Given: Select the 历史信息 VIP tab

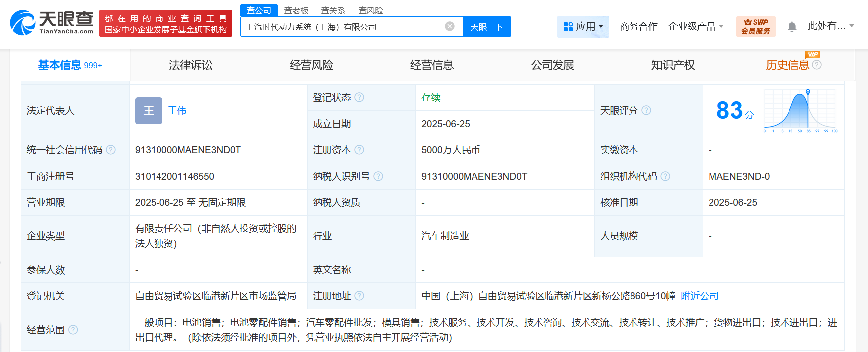Looking at the screenshot, I should click(x=788, y=65).
